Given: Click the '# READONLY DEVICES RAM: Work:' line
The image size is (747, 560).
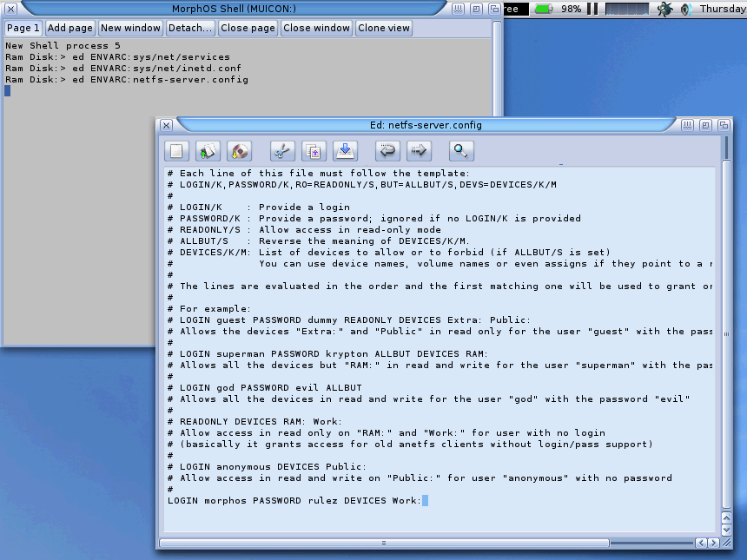Looking at the screenshot, I should tap(255, 421).
